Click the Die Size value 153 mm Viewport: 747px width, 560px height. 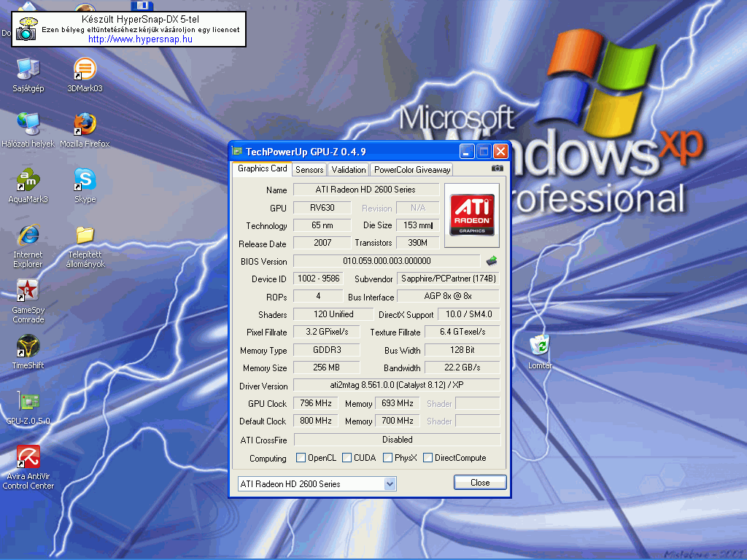coord(418,225)
